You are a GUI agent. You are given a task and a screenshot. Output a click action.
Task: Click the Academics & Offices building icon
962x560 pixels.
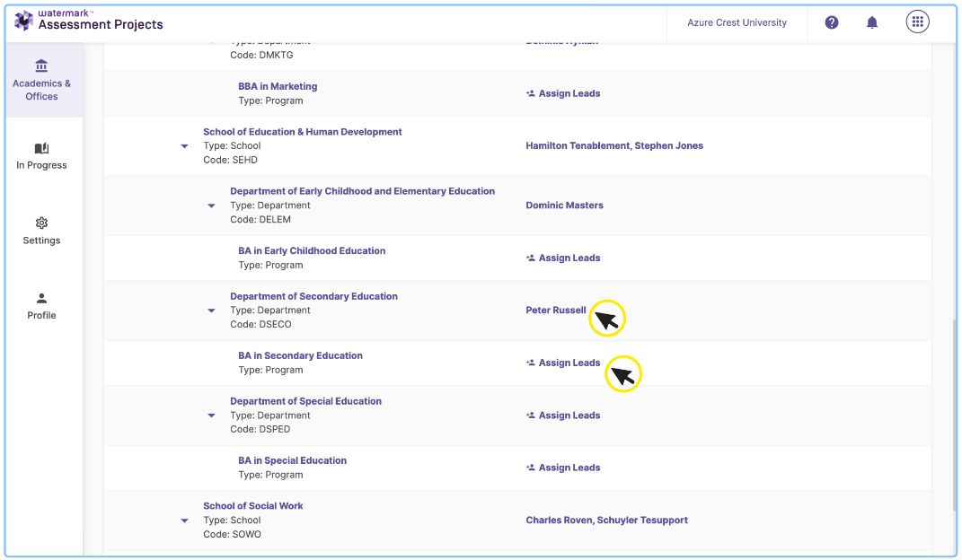click(x=41, y=66)
